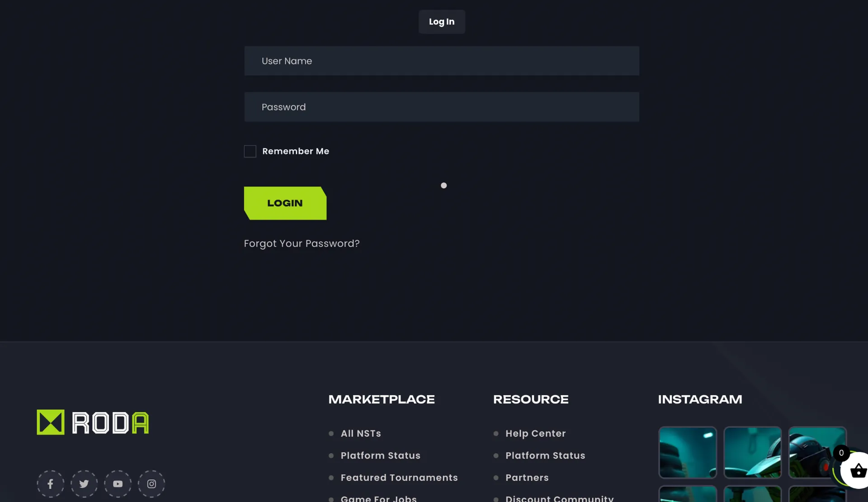Focus the User Name field
Image resolution: width=868 pixels, height=502 pixels.
tap(442, 61)
